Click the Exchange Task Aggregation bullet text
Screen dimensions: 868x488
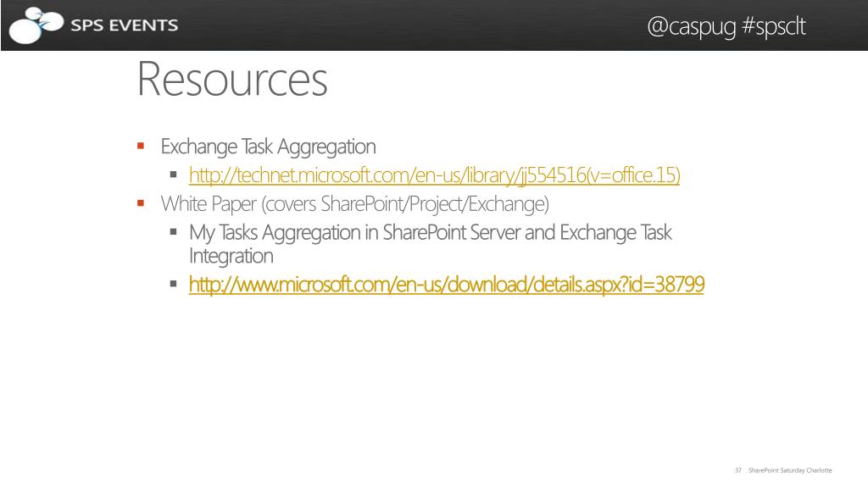pos(269,147)
